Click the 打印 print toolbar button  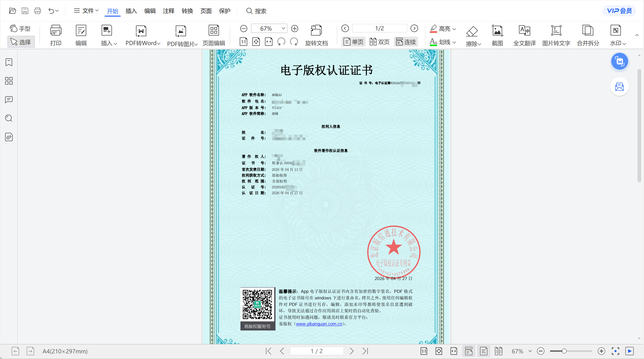coord(56,35)
